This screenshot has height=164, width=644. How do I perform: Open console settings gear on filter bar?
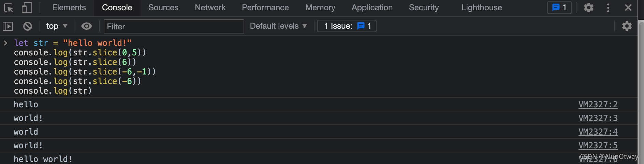point(627,26)
